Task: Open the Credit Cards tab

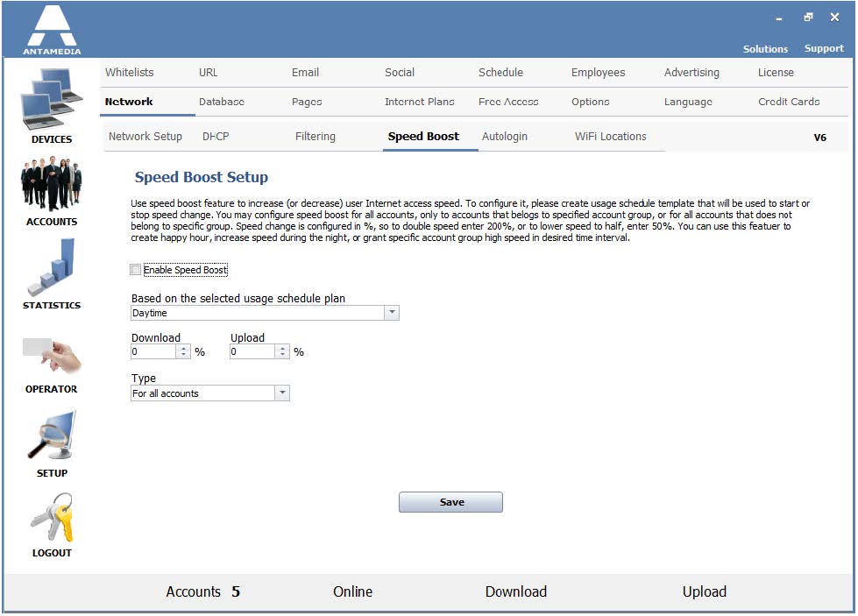Action: coord(789,102)
